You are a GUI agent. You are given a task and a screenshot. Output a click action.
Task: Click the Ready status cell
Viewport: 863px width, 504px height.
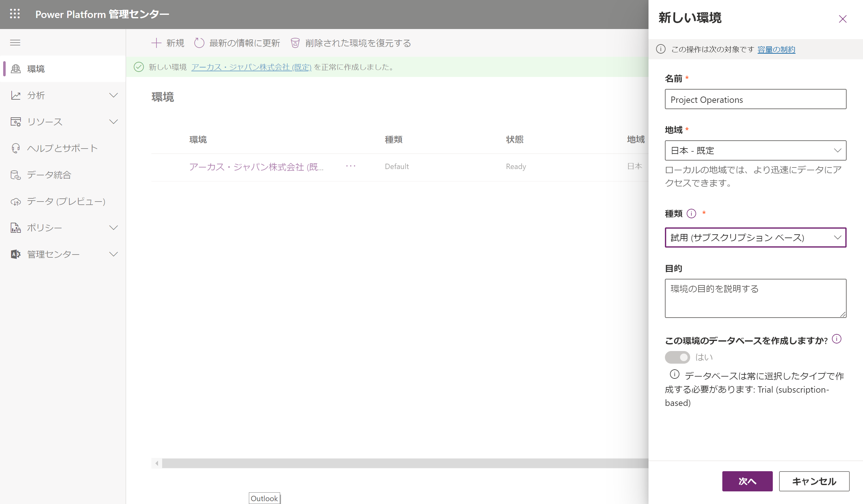tap(516, 167)
